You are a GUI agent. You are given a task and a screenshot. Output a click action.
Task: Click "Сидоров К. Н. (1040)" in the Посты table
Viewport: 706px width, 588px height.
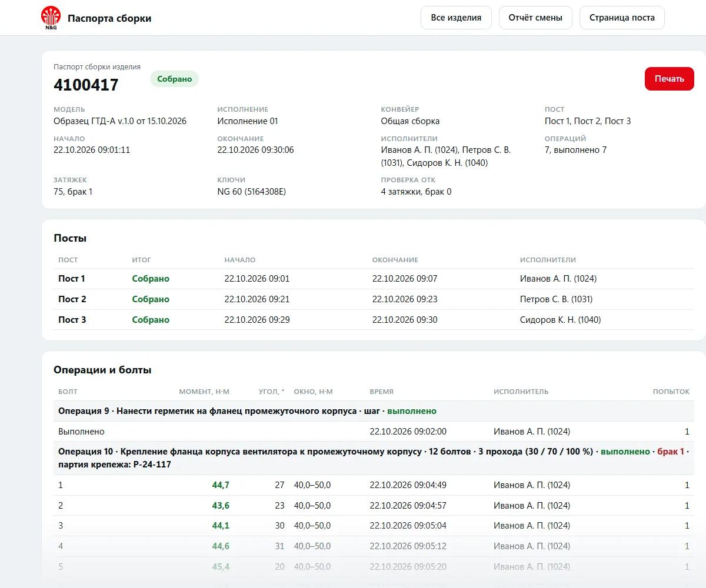[560, 320]
